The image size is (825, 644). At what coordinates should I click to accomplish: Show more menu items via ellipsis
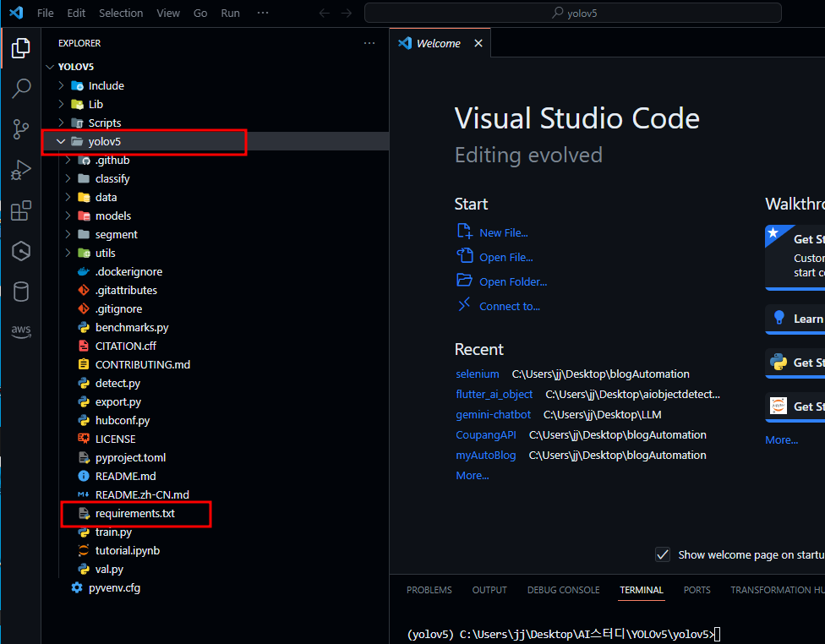[x=263, y=14]
